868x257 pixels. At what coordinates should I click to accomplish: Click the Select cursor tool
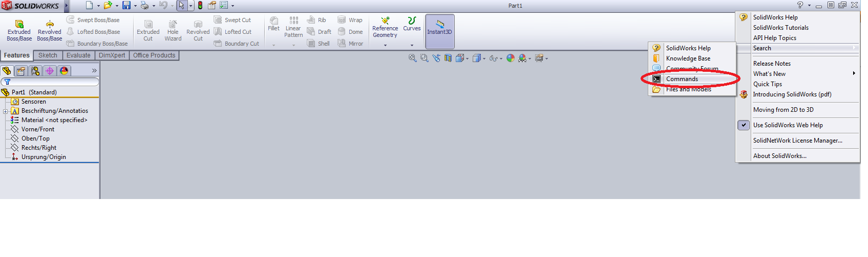181,6
